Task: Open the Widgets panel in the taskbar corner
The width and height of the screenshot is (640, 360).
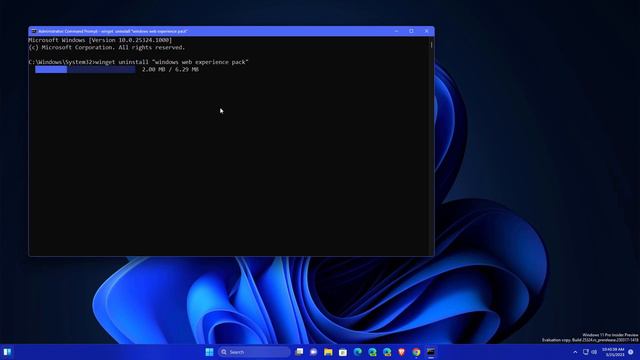Action: tap(7, 352)
